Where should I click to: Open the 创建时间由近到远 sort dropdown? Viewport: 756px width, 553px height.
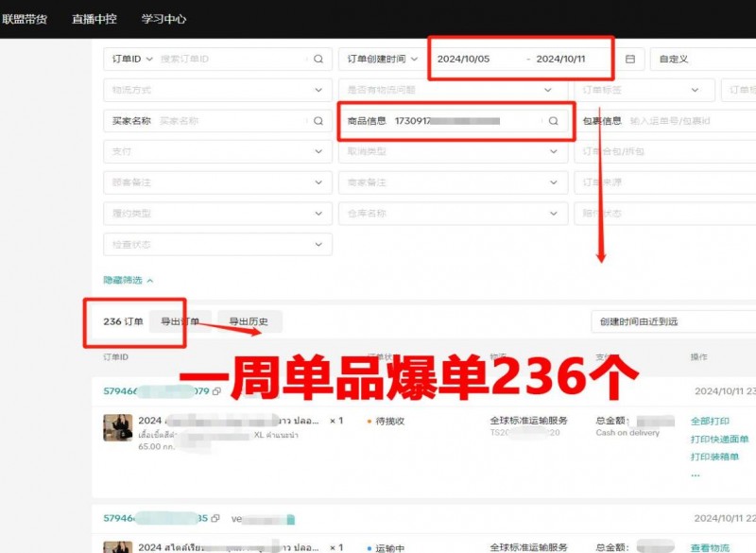point(673,321)
